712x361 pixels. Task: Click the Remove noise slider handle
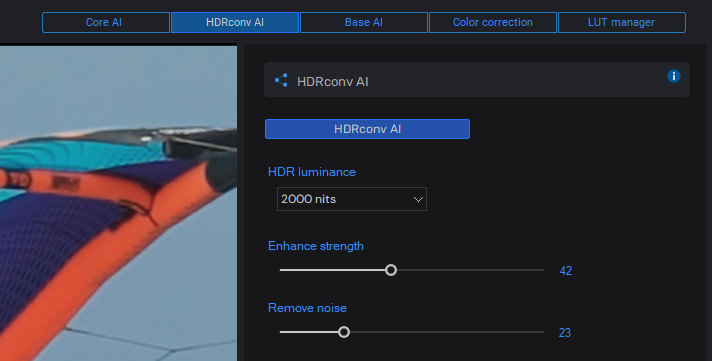click(x=344, y=332)
